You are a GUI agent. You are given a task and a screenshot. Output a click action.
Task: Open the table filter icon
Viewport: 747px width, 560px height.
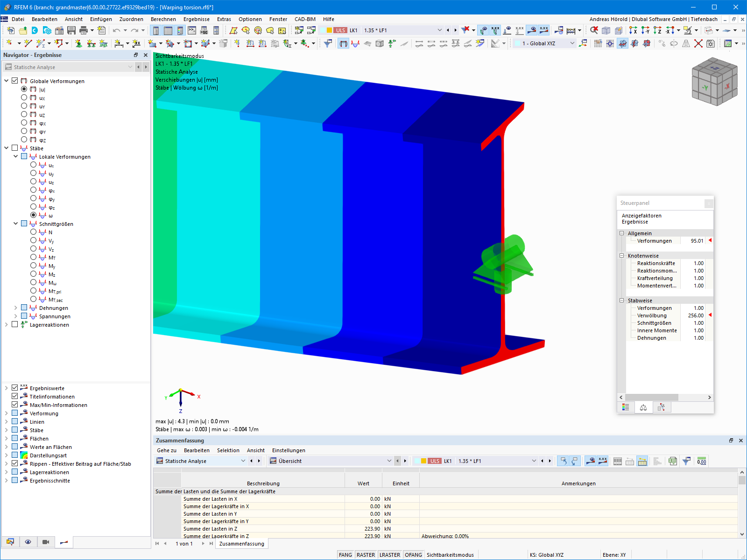(686, 461)
